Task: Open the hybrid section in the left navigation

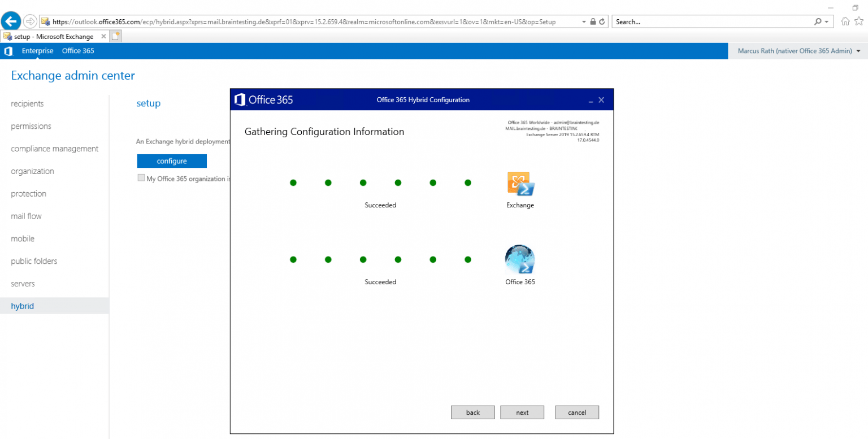Action: point(23,306)
